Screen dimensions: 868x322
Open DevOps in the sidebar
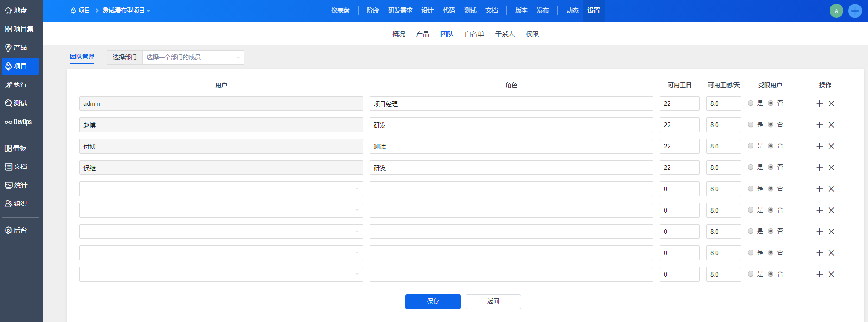(19, 122)
